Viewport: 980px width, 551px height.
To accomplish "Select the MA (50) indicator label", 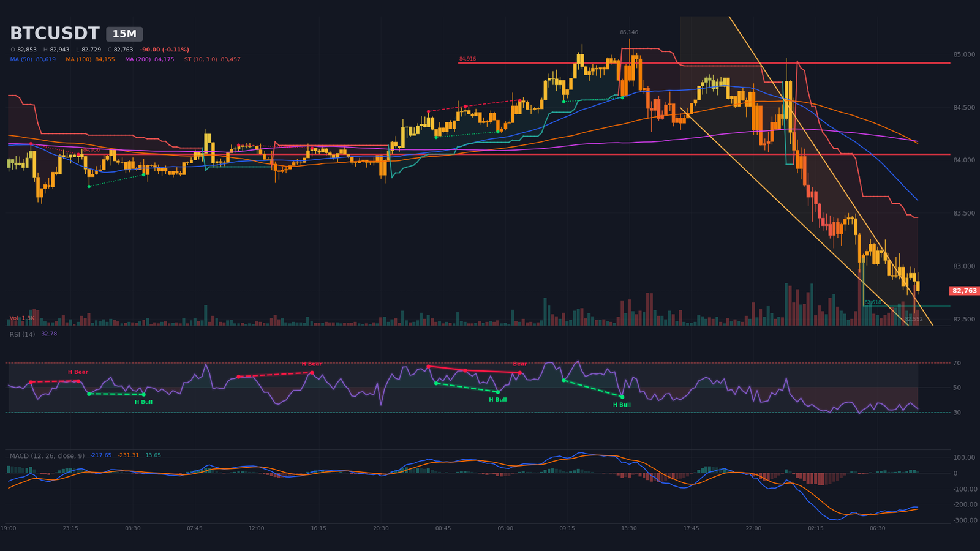I will 21,59.
